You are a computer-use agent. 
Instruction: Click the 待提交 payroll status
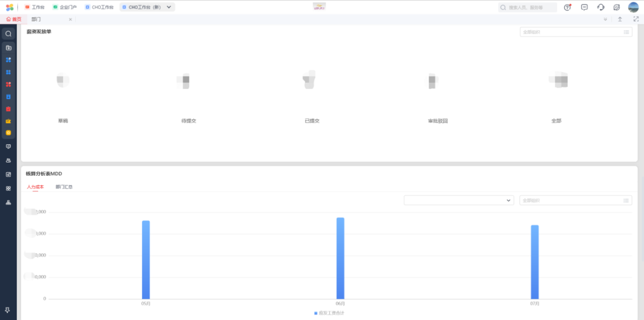pyautogui.click(x=188, y=121)
